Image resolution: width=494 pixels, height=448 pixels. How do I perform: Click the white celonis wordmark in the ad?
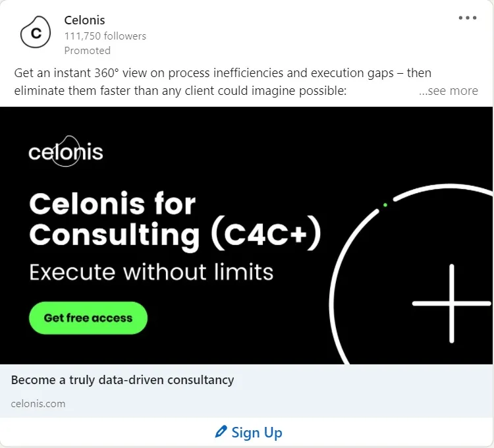[x=66, y=152]
